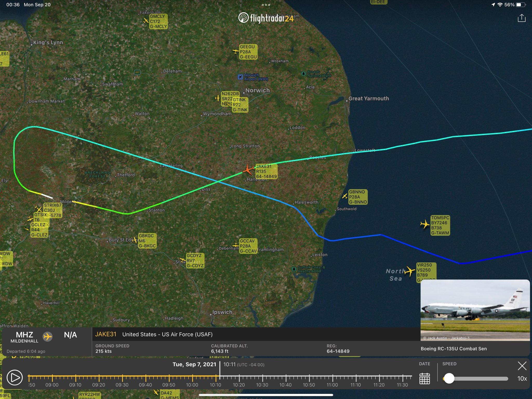Select the JAKE31 callsign label in the info bar

click(106, 334)
